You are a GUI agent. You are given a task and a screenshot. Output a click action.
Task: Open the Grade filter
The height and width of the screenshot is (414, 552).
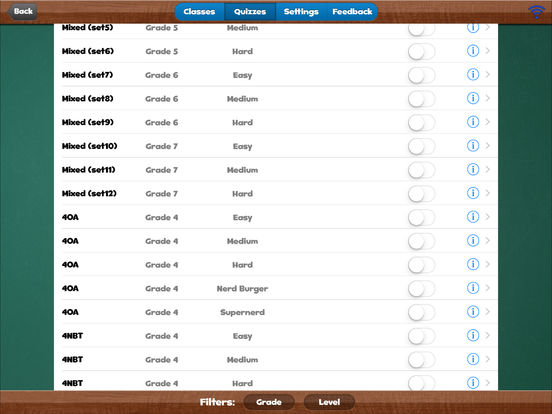coord(269,402)
